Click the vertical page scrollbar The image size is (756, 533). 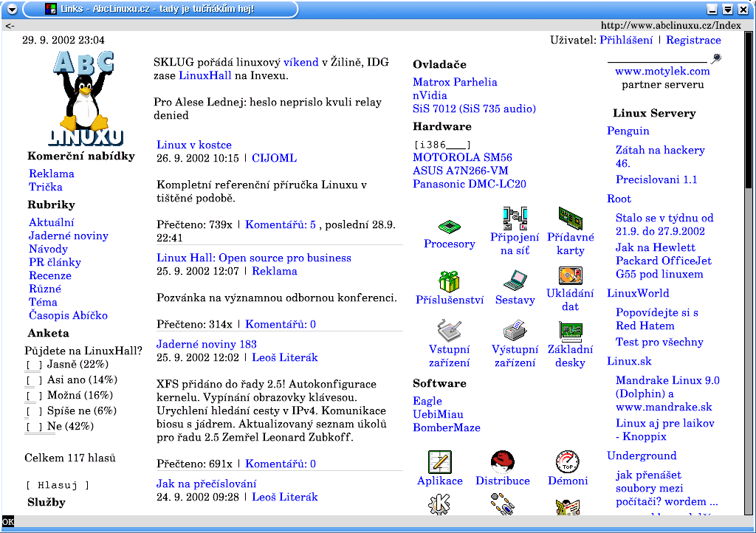coord(749,273)
